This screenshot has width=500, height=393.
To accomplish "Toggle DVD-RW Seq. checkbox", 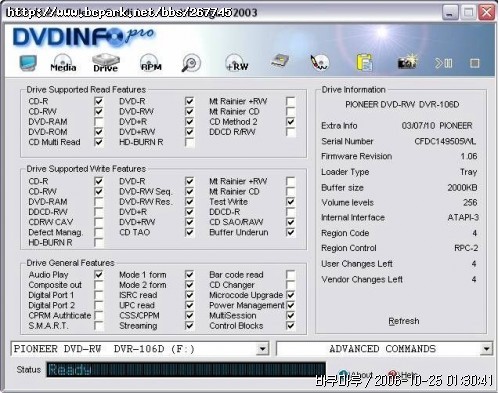I will click(189, 191).
